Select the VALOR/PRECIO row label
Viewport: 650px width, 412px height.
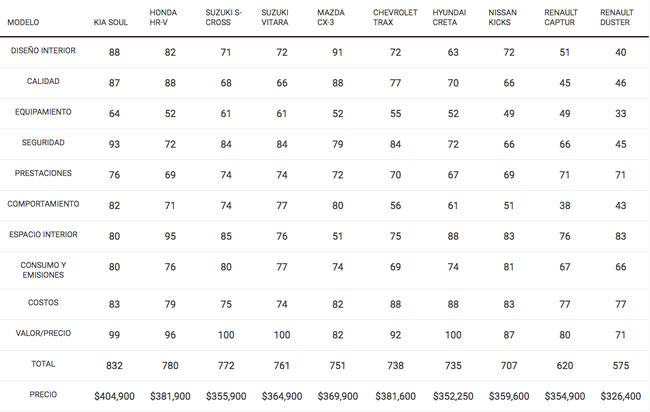[x=43, y=333]
